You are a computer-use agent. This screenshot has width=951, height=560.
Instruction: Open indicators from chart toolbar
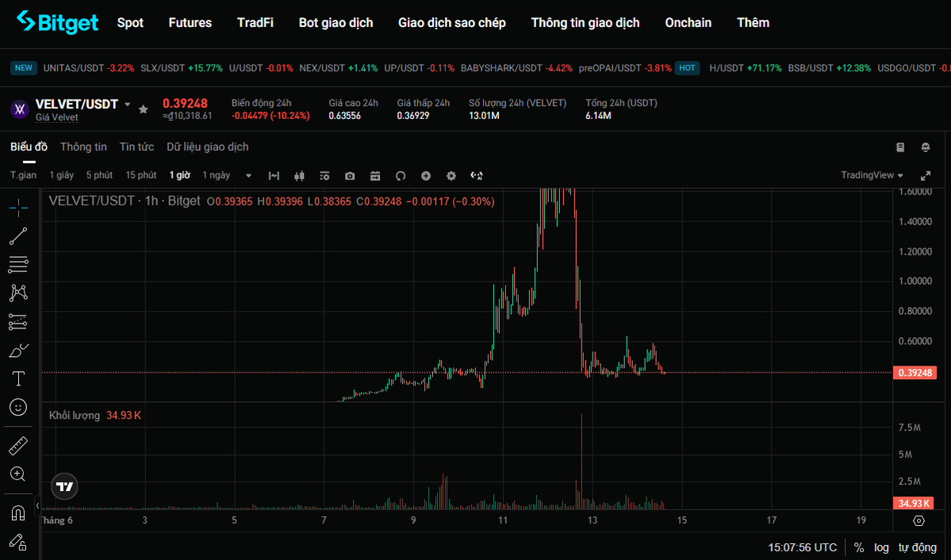coord(274,175)
